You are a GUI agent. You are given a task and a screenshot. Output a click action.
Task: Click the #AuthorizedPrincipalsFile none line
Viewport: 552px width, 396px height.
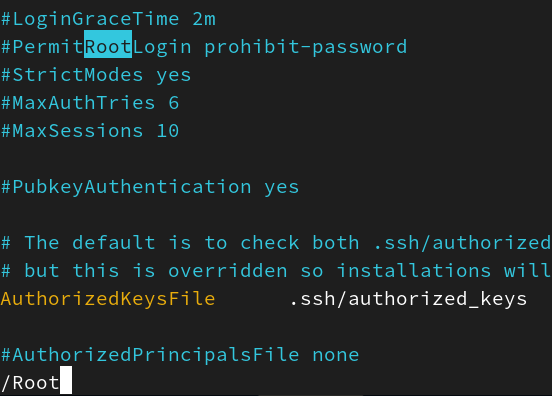point(180,355)
